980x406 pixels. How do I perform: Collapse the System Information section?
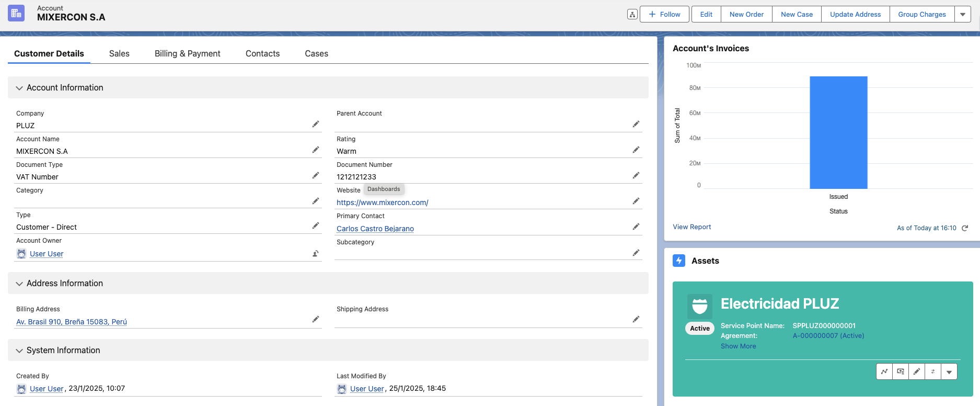[x=19, y=351]
